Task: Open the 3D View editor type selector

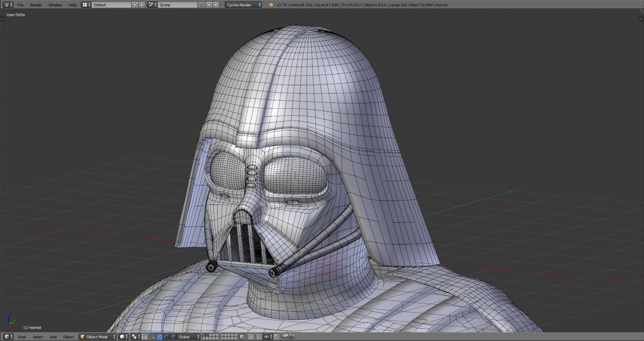Action: 8,337
